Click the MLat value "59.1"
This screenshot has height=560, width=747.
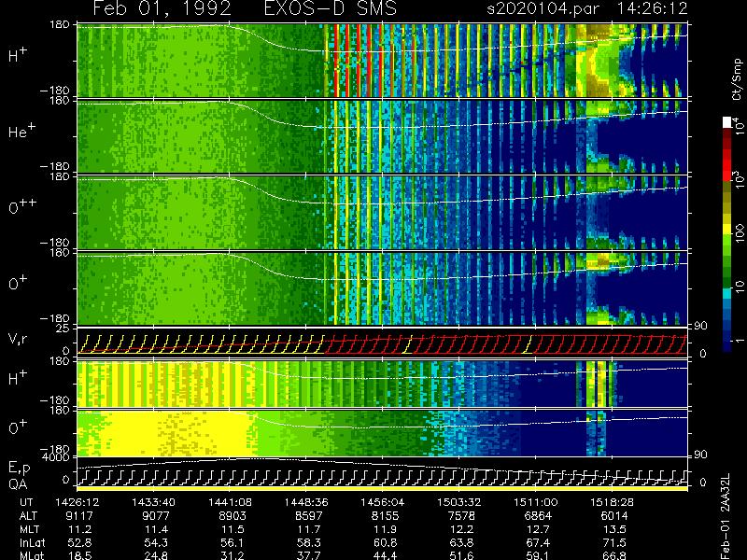click(x=538, y=555)
